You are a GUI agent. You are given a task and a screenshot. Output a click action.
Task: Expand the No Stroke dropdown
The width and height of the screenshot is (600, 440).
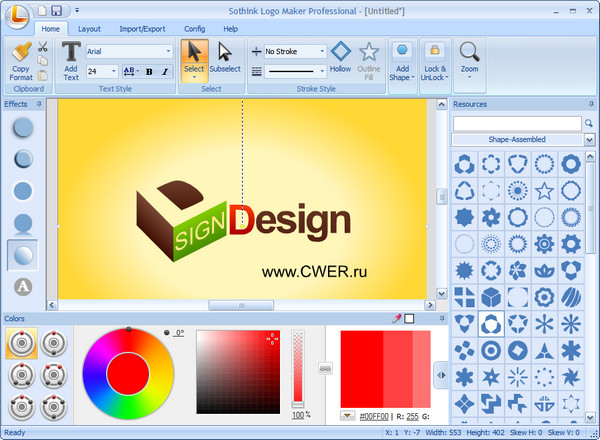(x=290, y=51)
